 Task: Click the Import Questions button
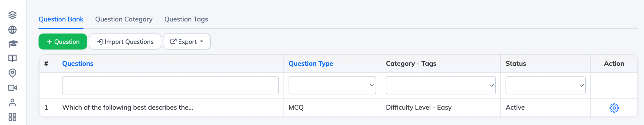click(125, 42)
